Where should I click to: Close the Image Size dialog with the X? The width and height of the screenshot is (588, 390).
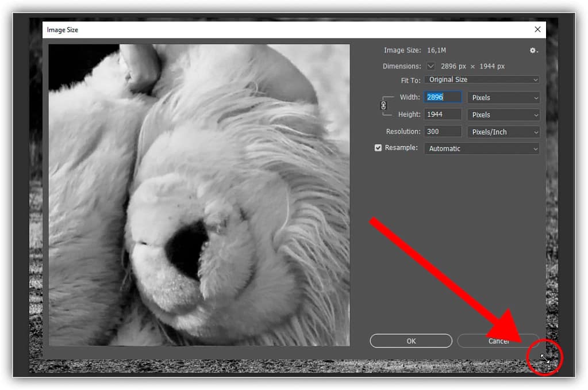click(x=537, y=29)
